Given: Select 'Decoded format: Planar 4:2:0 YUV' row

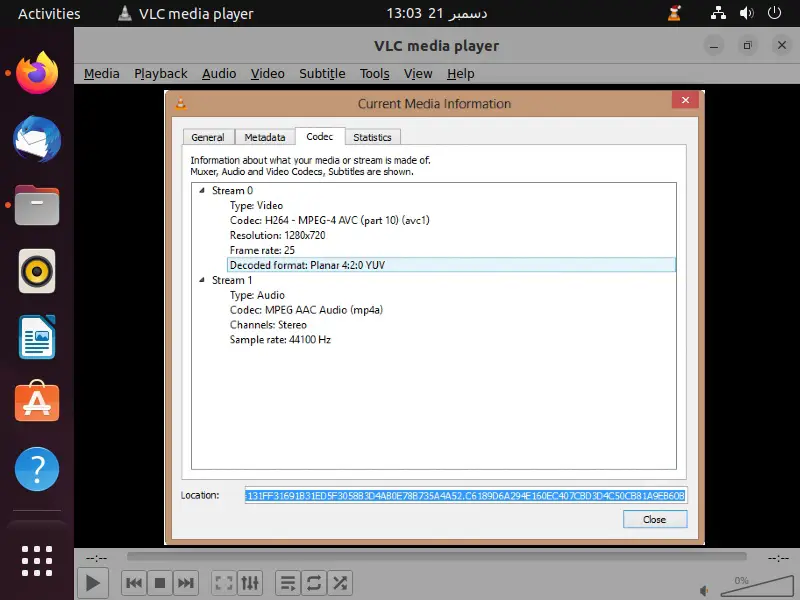Looking at the screenshot, I should click(x=451, y=265).
